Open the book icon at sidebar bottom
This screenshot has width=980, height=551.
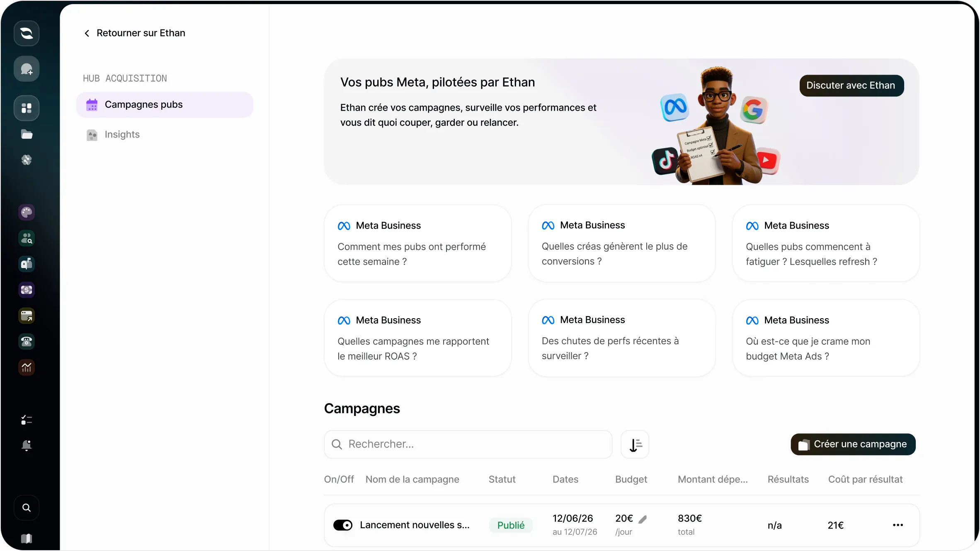click(x=27, y=538)
